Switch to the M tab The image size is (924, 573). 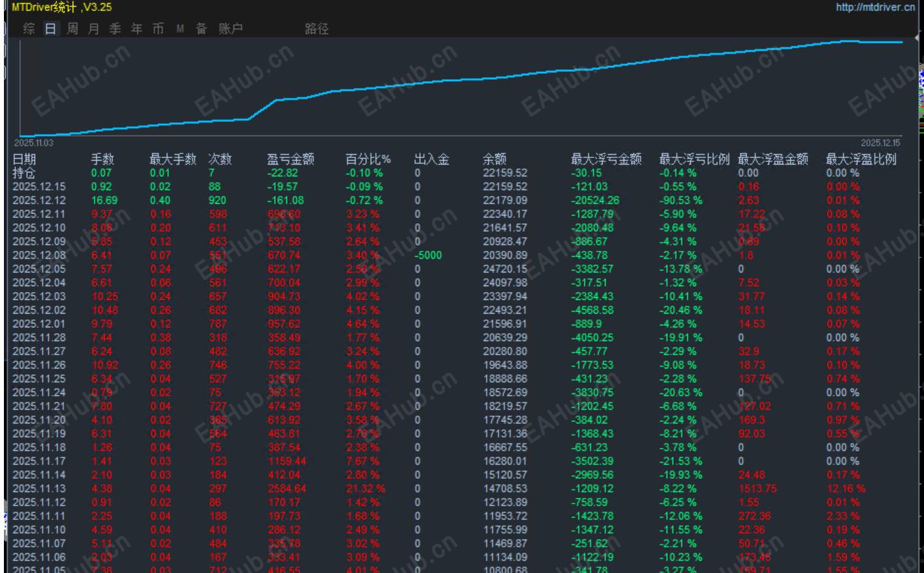[x=180, y=29]
